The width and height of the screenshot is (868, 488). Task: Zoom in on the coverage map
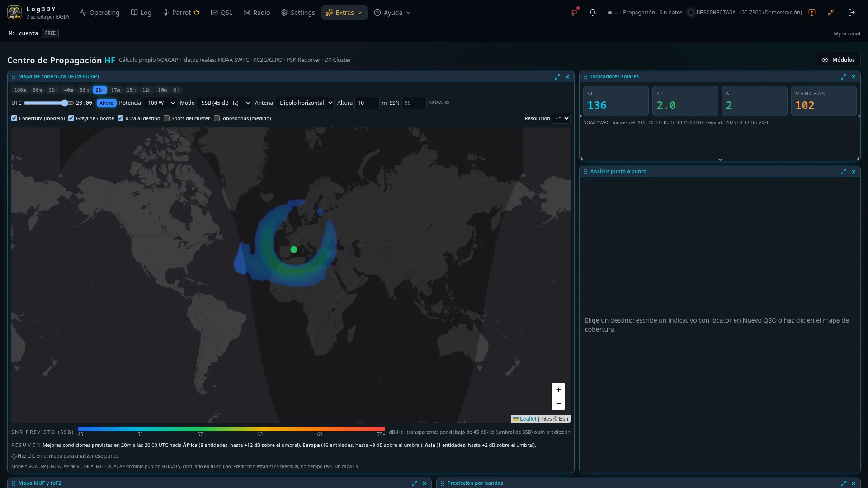(x=558, y=389)
